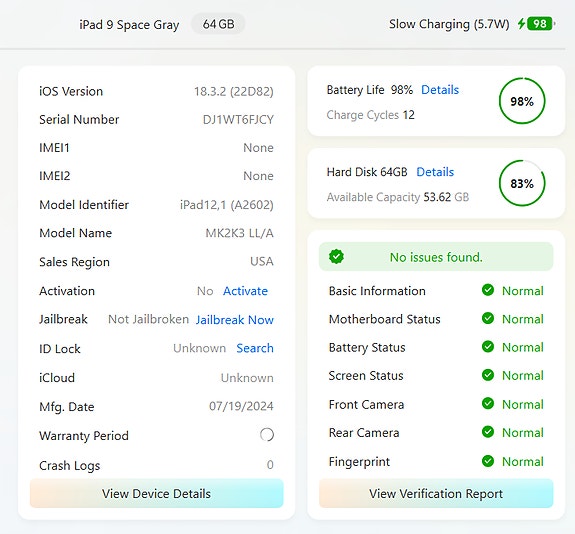This screenshot has width=575, height=534.
Task: Click the Basic Information green checkmark icon
Action: point(488,290)
